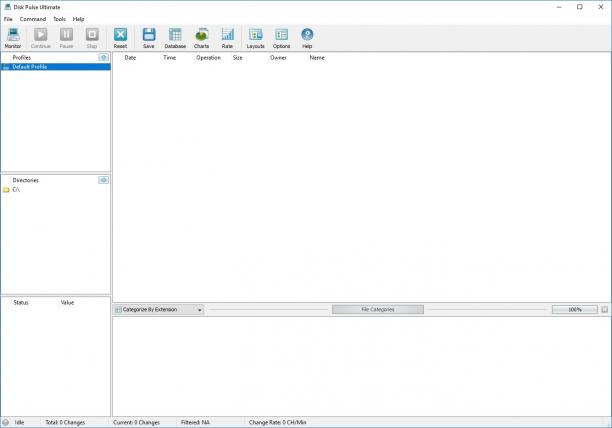This screenshot has height=428, width=612.
Task: Click the Directories panel header icon
Action: click(x=103, y=180)
